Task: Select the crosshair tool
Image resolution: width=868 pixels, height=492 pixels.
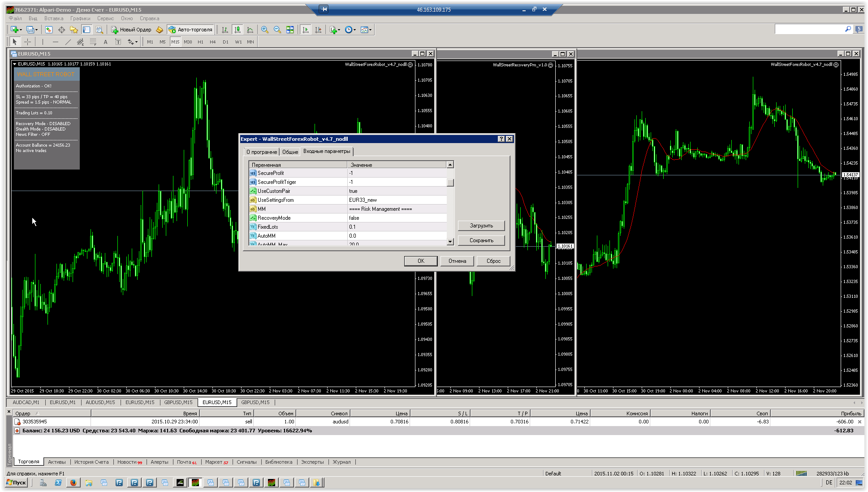Action: click(x=28, y=42)
